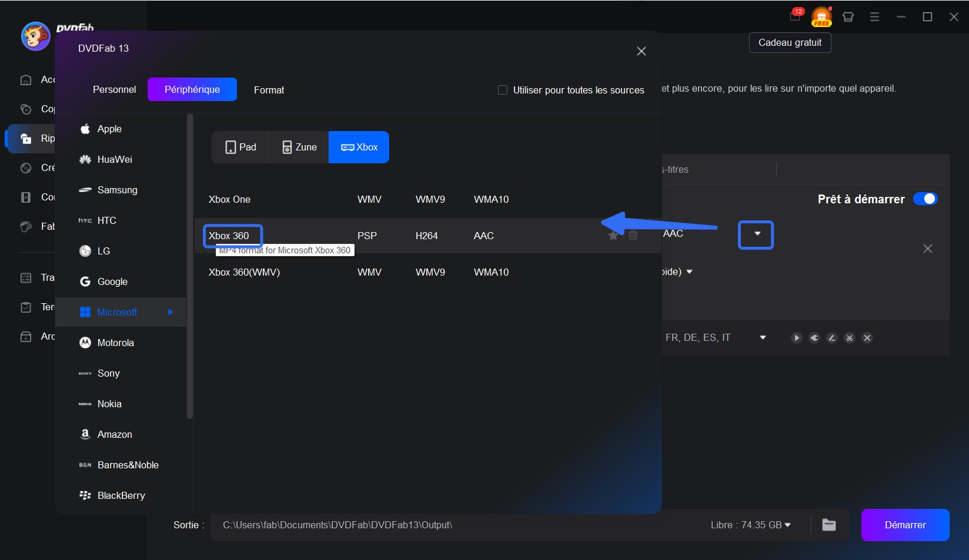The image size is (969, 560).
Task: Open the profile dropdown arrow next to AAC
Action: pos(757,234)
